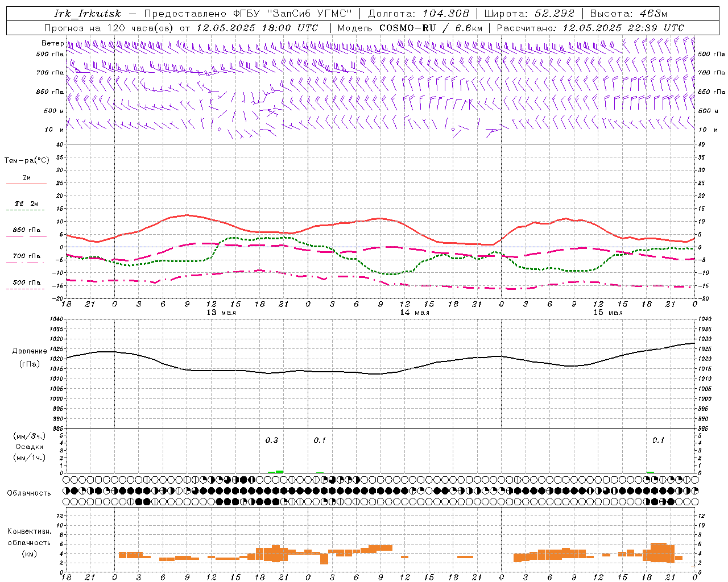The height and width of the screenshot is (582, 728).
Task: Select forecast start 12.05.2025 18:00 UTC
Action: click(257, 28)
